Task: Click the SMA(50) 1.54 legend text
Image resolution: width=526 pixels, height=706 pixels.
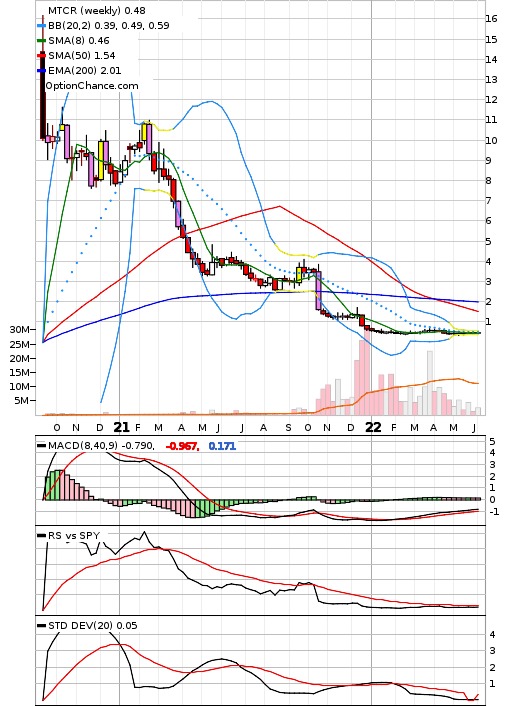Action: click(82, 55)
